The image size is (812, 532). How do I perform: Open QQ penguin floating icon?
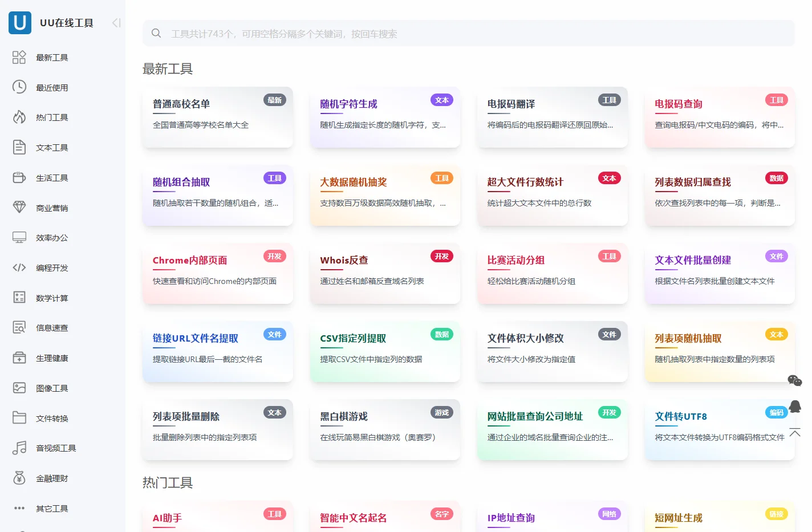(795, 407)
